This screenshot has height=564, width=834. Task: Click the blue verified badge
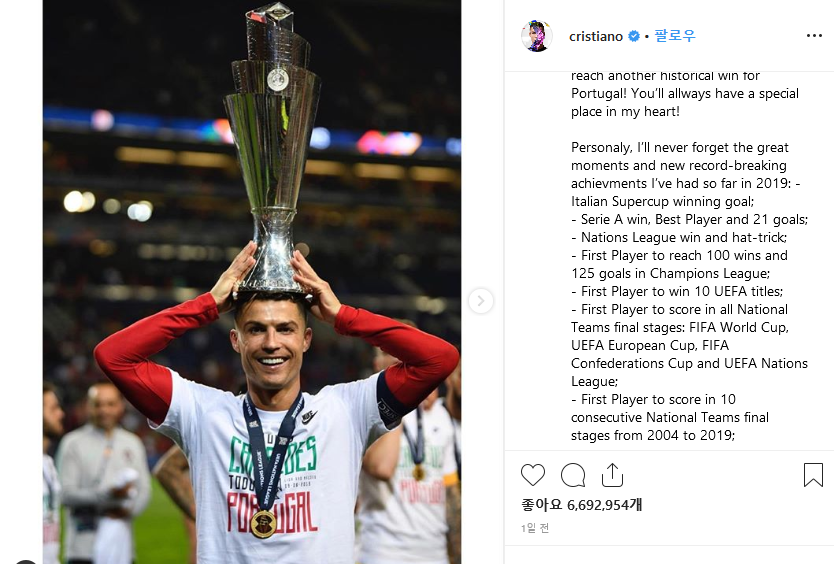[x=633, y=36]
